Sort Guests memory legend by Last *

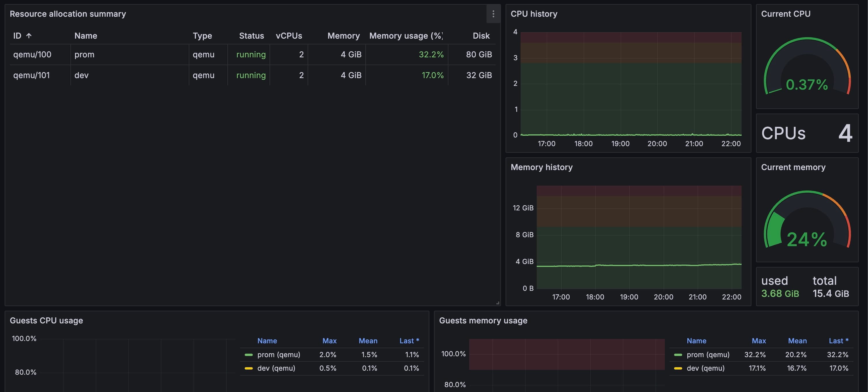pyautogui.click(x=838, y=341)
